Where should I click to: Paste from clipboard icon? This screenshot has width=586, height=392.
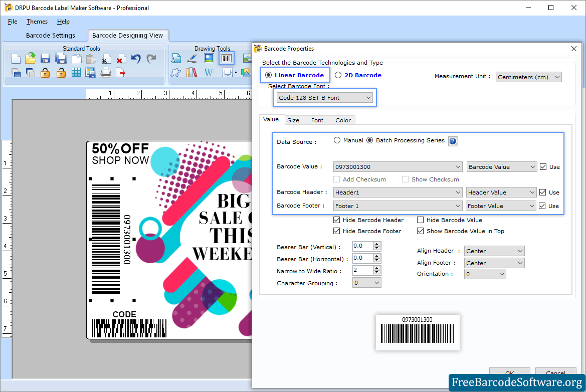point(91,59)
